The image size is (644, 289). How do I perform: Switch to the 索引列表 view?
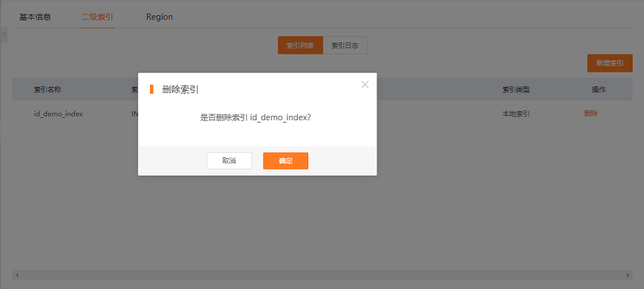pyautogui.click(x=300, y=45)
